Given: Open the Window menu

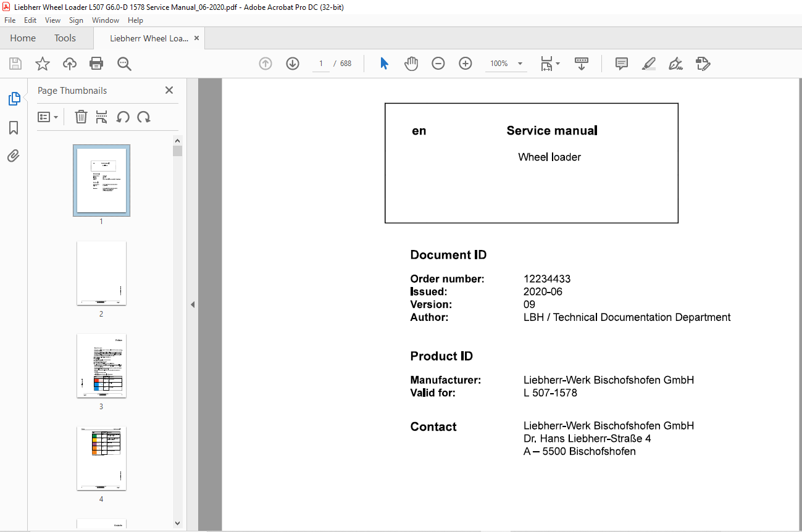Looking at the screenshot, I should point(106,20).
